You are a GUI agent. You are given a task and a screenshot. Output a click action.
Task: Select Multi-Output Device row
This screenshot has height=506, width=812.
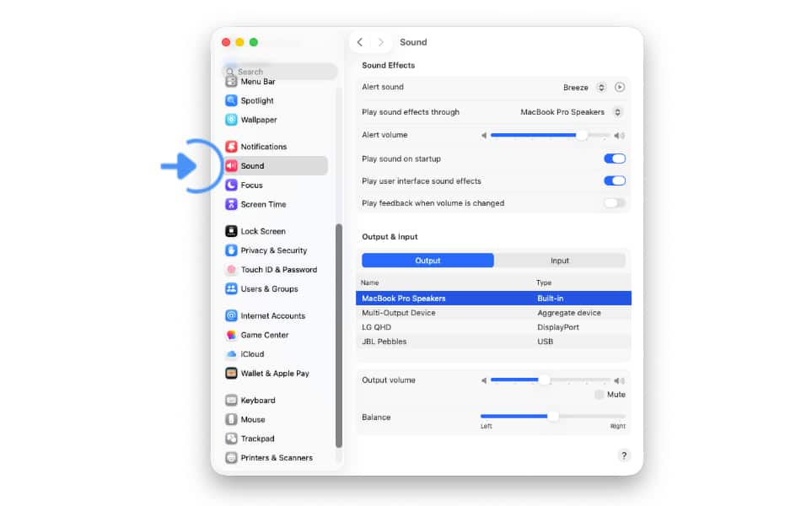[x=493, y=313]
